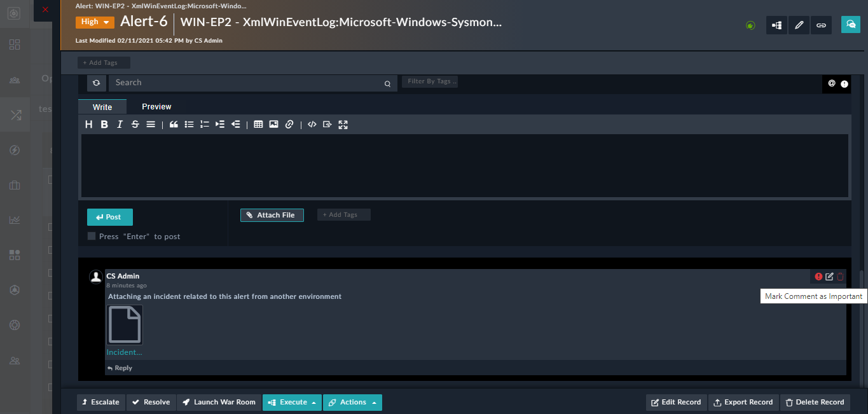
Task: Open the Actions dropdown menu
Action: (352, 402)
